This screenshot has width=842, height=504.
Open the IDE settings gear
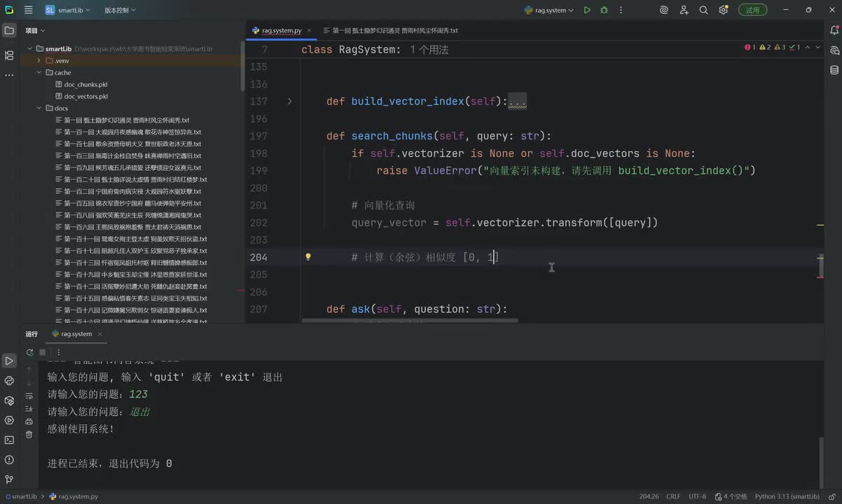(723, 10)
